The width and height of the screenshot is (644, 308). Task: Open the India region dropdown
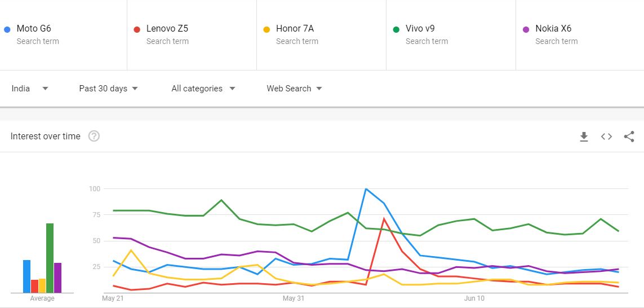30,89
